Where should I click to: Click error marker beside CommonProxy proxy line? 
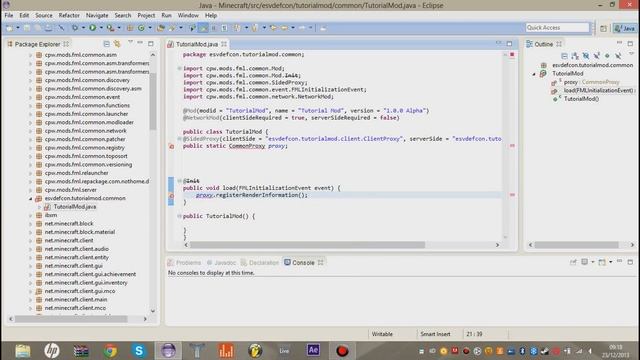[x=171, y=146]
